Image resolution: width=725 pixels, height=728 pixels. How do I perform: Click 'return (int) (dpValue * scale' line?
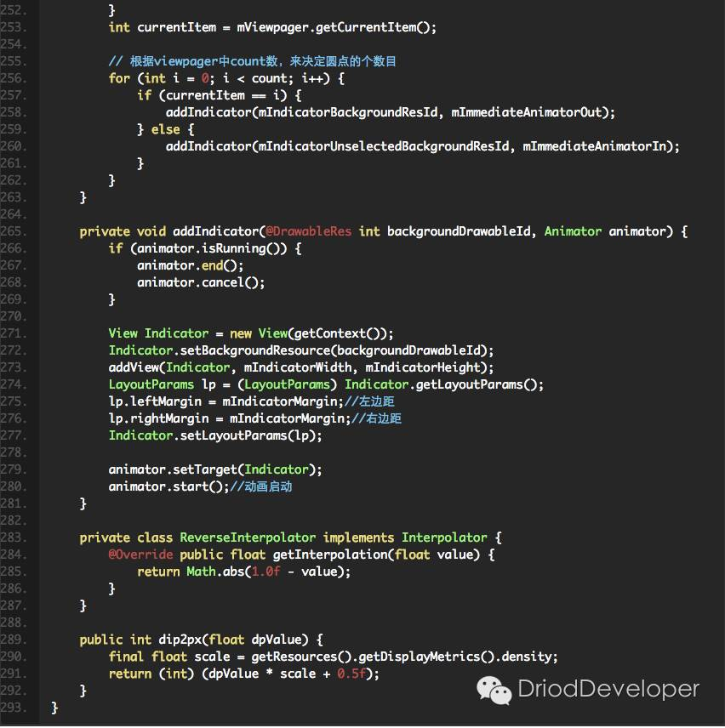[244, 674]
